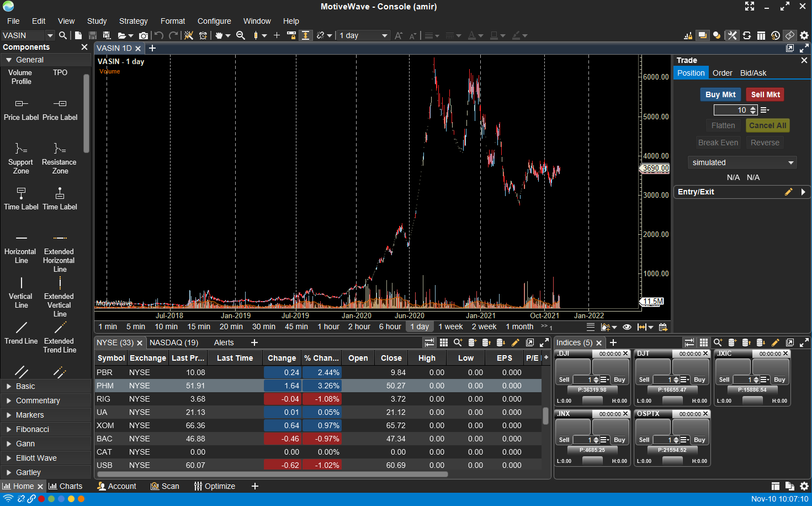Select the 5 min bar size
Screen dimensions: 812x506
(x=136, y=326)
